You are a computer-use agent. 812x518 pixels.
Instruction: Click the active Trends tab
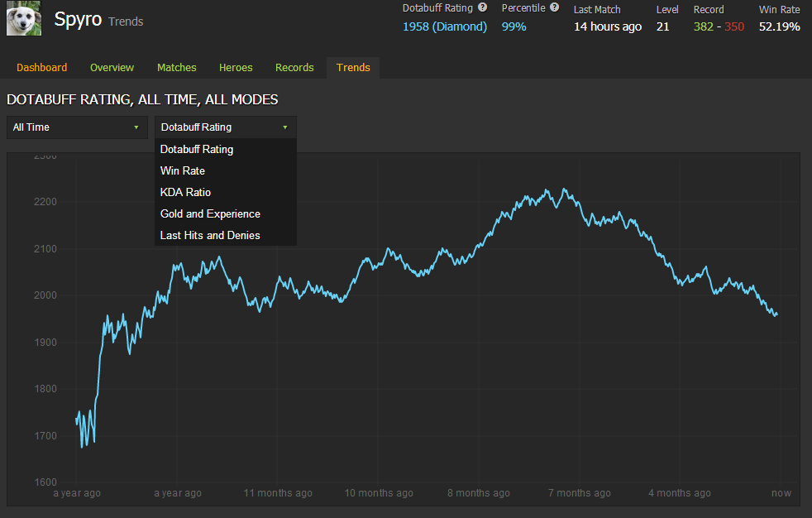click(x=353, y=68)
